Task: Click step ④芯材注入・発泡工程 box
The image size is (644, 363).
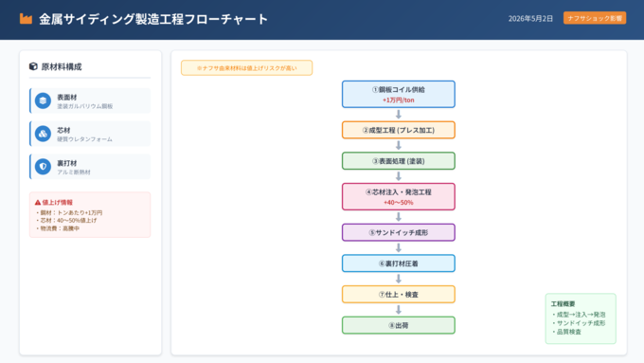Action: point(399,196)
